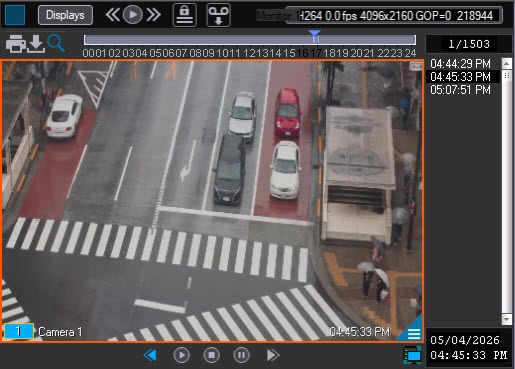Click the event list scroll up arrow
The height and width of the screenshot is (369, 515).
[507, 63]
